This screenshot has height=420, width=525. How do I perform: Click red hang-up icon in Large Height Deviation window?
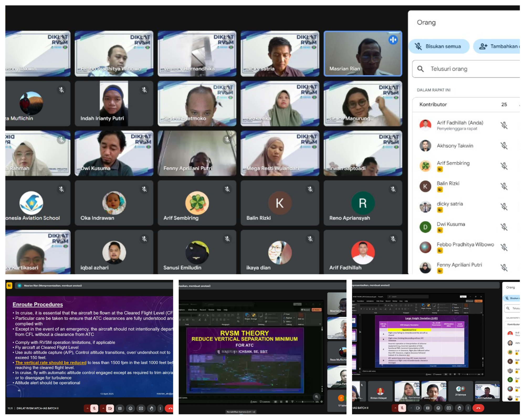[x=478, y=408]
